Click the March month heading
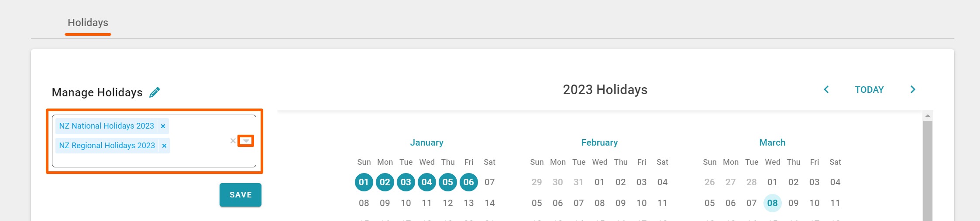The image size is (980, 221). (x=772, y=143)
